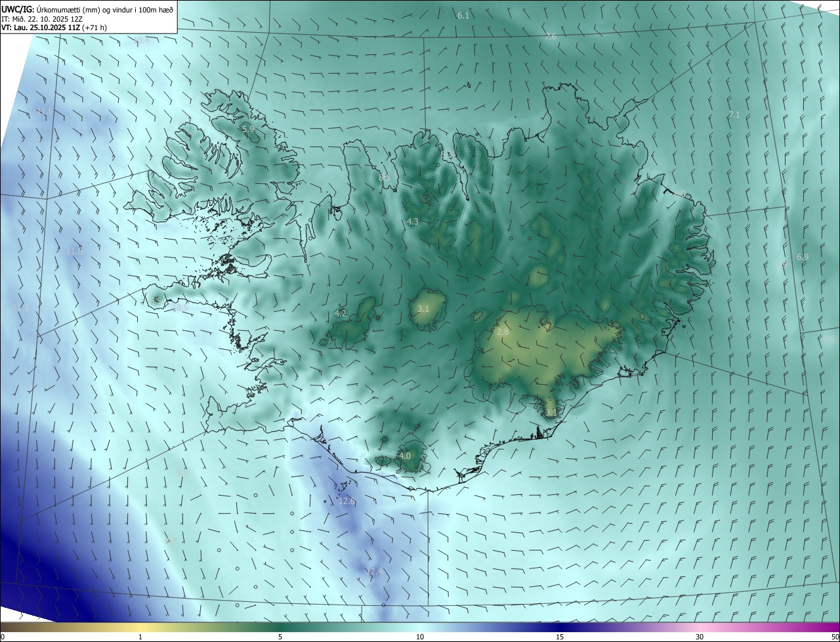
Task: Click the 7.6 value label on the map
Action: 551,37
